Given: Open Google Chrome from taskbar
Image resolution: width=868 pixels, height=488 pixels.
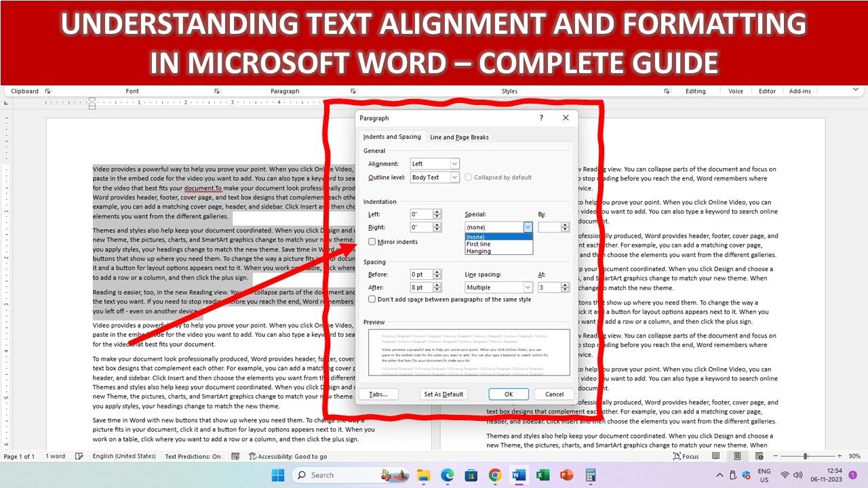Looking at the screenshot, I should pyautogui.click(x=495, y=475).
